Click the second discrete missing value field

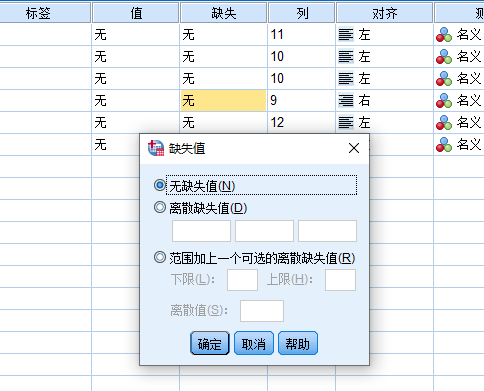264,231
